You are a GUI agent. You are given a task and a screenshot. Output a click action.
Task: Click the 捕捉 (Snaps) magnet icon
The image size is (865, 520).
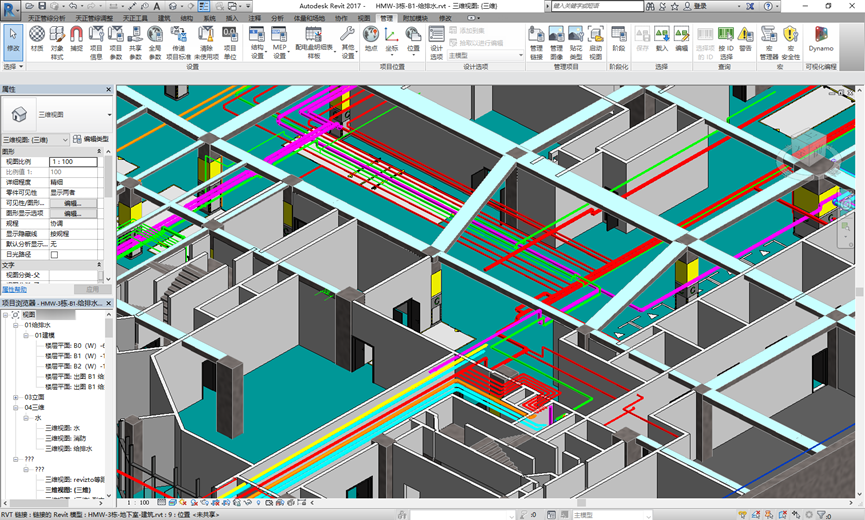click(x=76, y=40)
